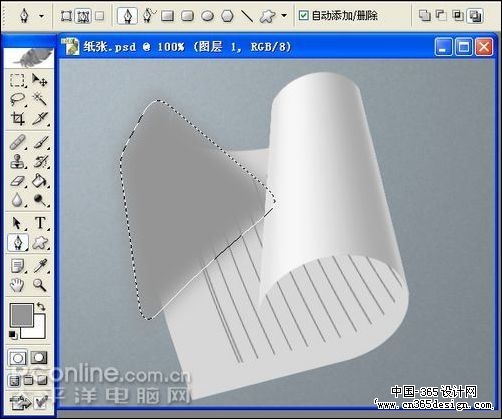
Task: Select the Lasso tool
Action: [x=17, y=99]
